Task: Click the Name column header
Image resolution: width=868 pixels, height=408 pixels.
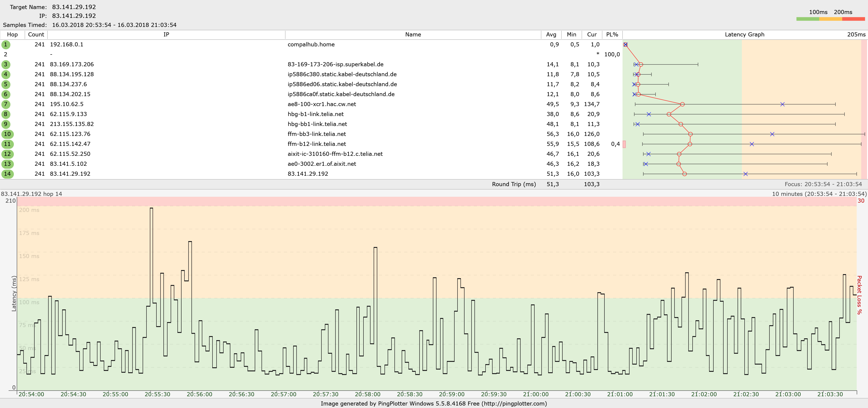Action: 413,34
